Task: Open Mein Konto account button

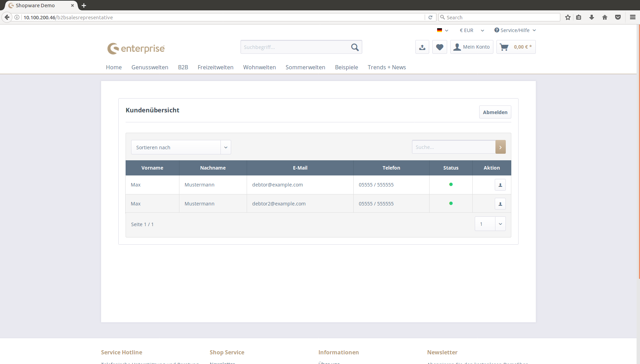Action: pyautogui.click(x=472, y=47)
